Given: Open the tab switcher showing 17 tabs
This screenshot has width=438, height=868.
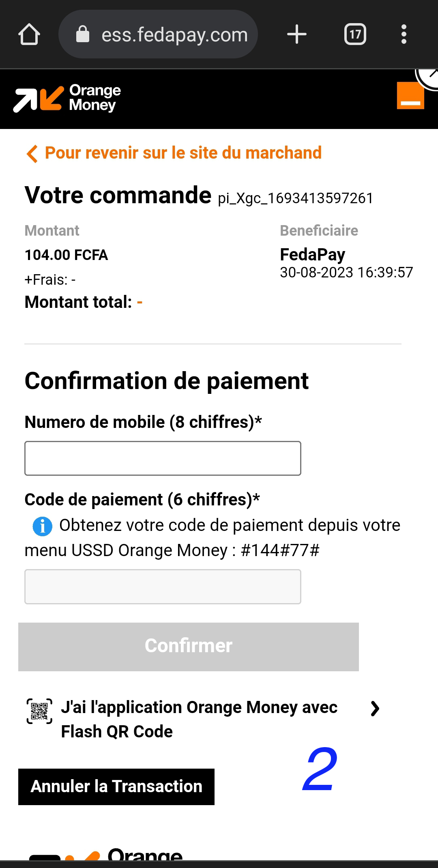Looking at the screenshot, I should pyautogui.click(x=355, y=34).
